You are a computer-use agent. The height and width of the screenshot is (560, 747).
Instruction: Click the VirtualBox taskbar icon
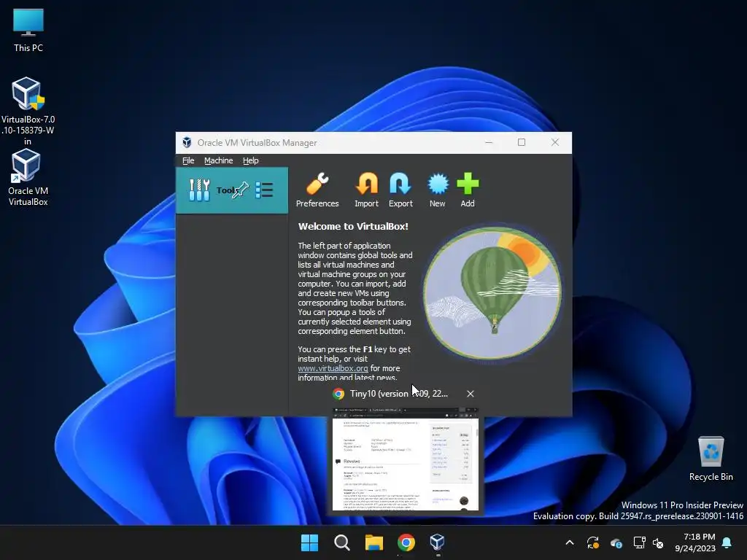pyautogui.click(x=438, y=542)
